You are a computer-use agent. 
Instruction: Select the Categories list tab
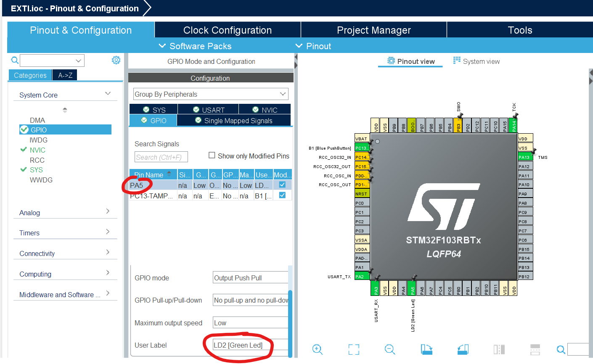[30, 75]
